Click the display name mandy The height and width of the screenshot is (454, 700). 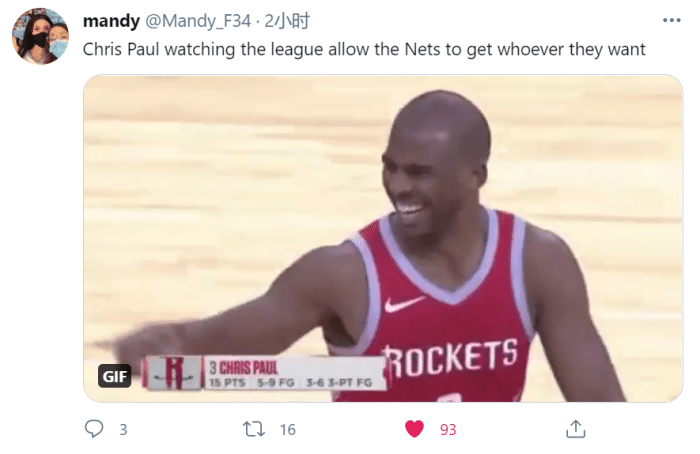(x=111, y=21)
